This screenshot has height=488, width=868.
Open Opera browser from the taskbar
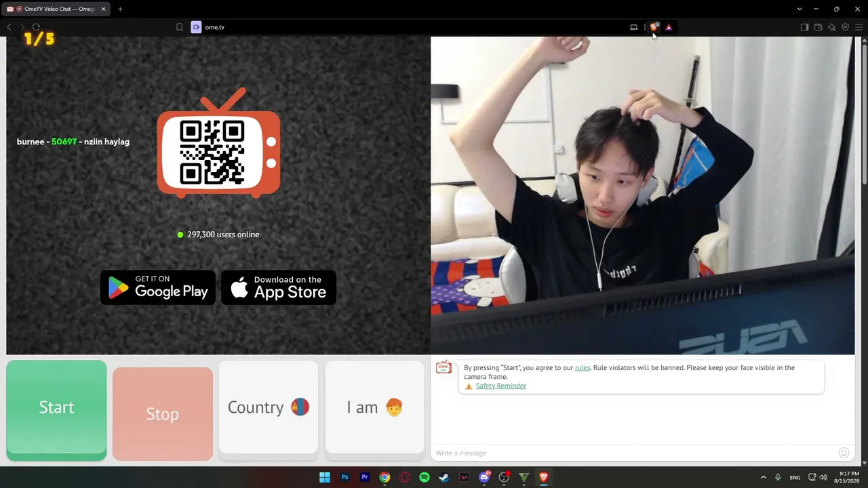(405, 477)
